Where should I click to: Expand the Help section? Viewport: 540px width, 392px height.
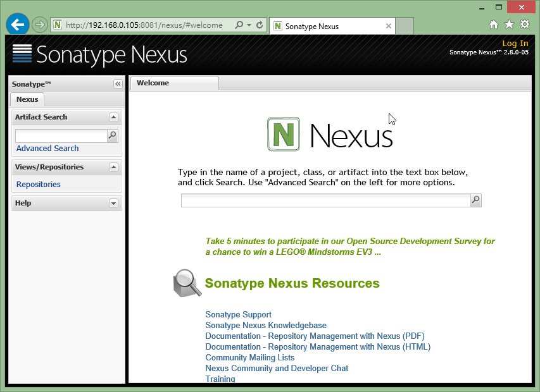point(114,203)
